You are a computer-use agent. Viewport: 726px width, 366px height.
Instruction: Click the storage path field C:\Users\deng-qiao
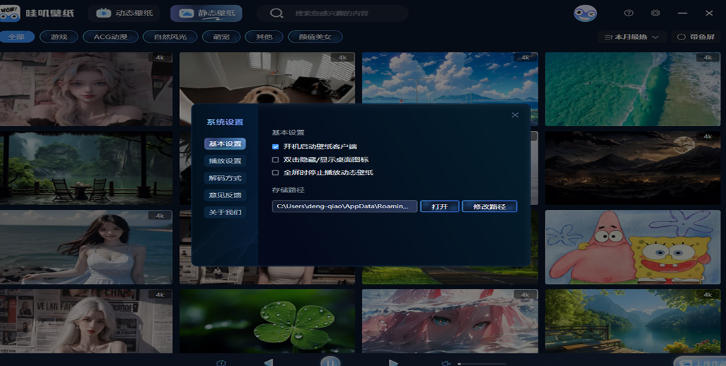344,207
